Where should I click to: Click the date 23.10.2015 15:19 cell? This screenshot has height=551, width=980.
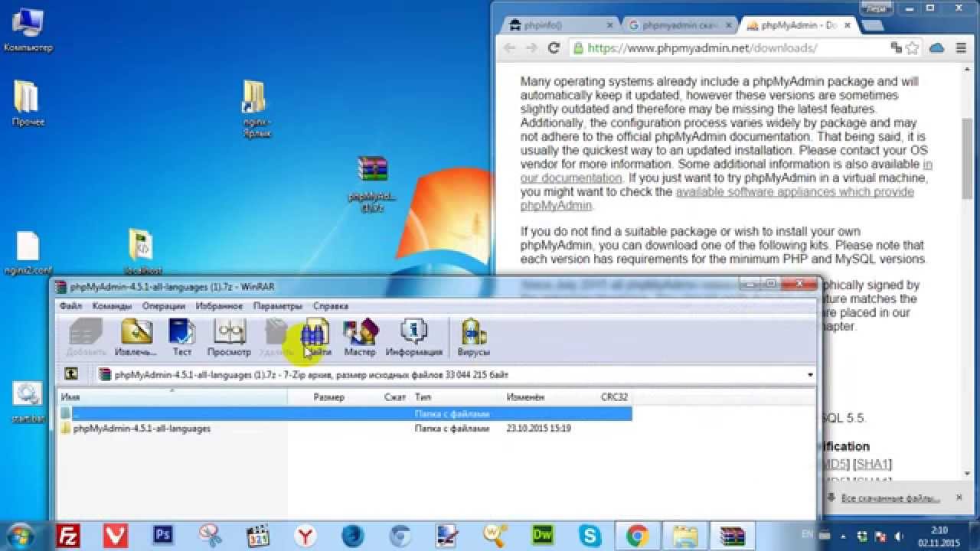click(x=538, y=429)
